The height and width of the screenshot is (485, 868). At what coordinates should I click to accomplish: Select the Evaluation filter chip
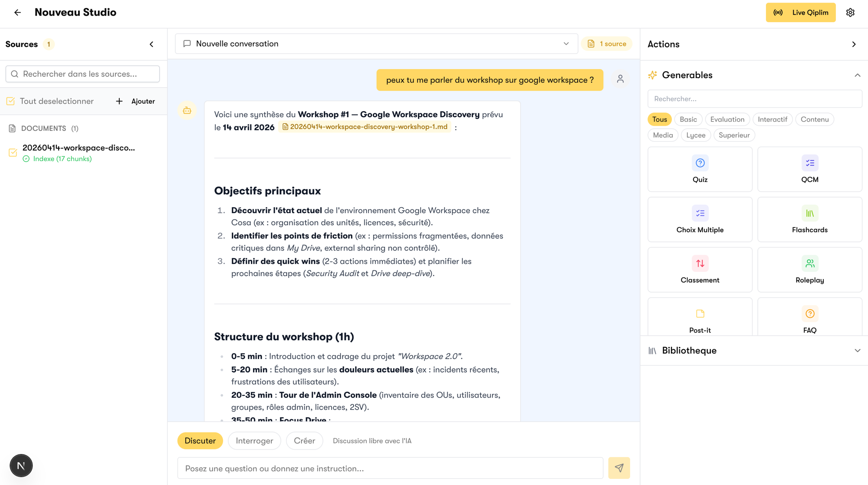pos(727,119)
